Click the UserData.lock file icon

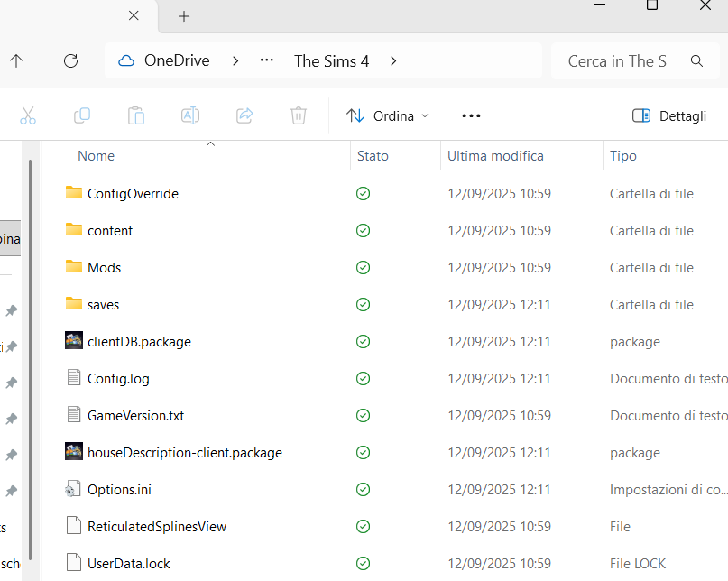(74, 562)
